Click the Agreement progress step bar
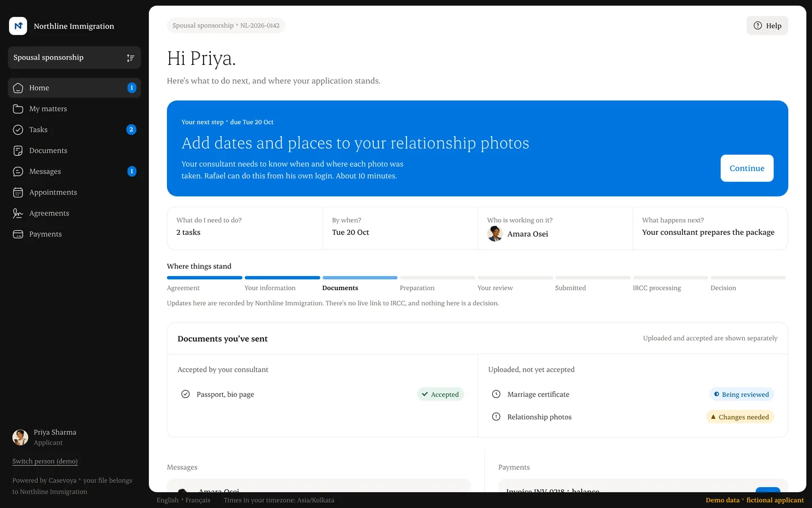The image size is (812, 508). (x=205, y=278)
